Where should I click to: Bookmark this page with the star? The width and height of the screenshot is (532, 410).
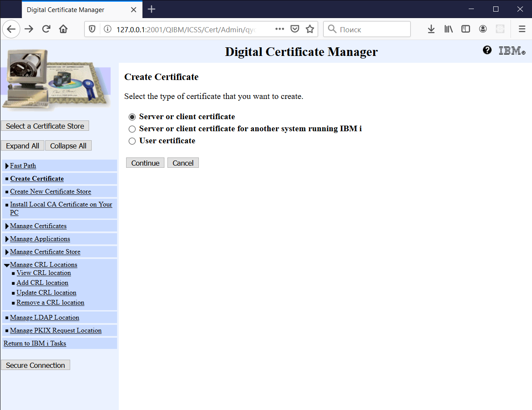(x=310, y=29)
